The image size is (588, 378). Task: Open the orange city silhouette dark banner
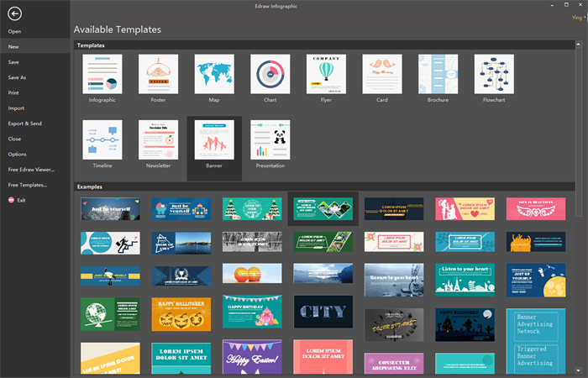coord(536,242)
